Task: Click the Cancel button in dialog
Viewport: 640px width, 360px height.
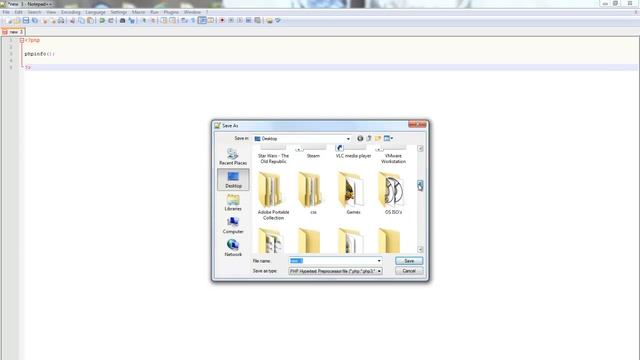Action: [x=409, y=271]
